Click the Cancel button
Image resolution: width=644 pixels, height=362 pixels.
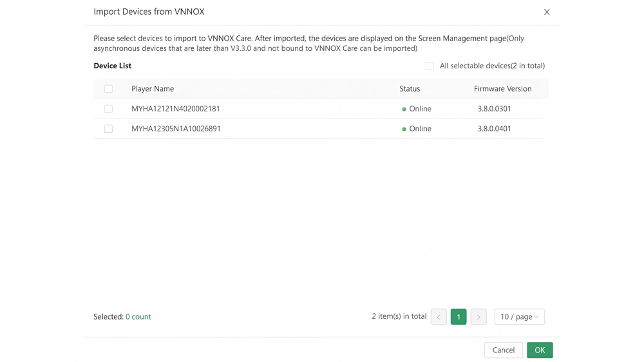[504, 350]
